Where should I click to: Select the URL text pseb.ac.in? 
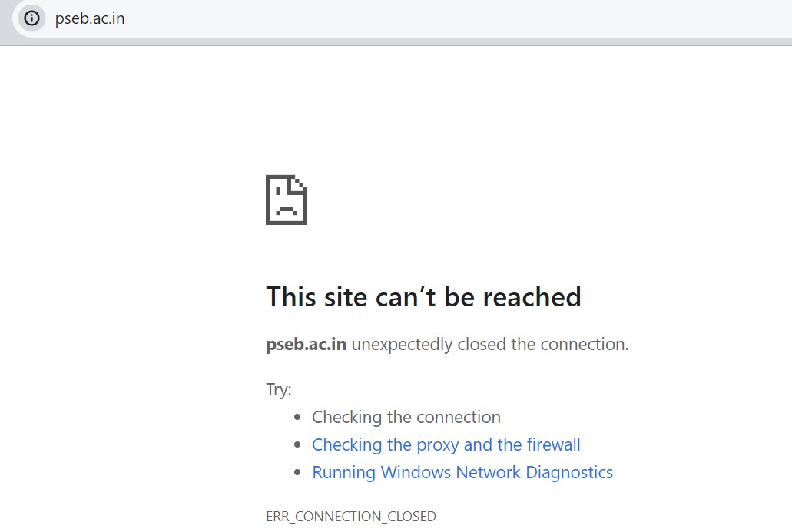(x=89, y=19)
